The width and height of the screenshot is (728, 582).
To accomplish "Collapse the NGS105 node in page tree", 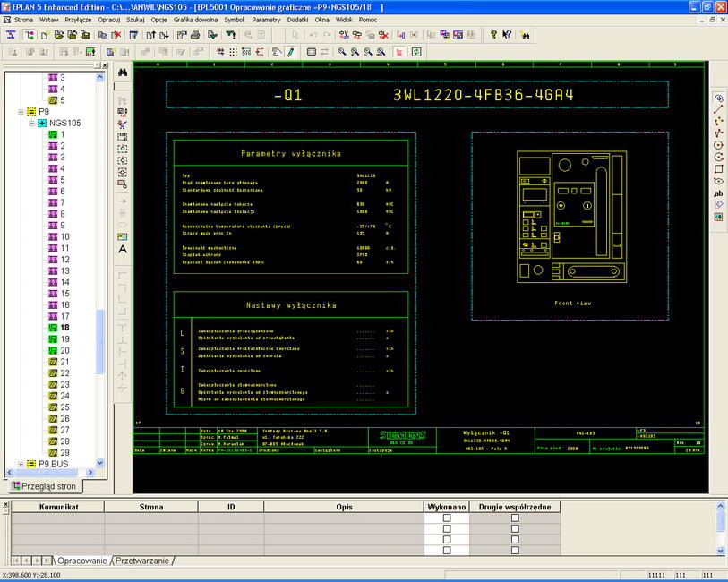I will click(31, 123).
